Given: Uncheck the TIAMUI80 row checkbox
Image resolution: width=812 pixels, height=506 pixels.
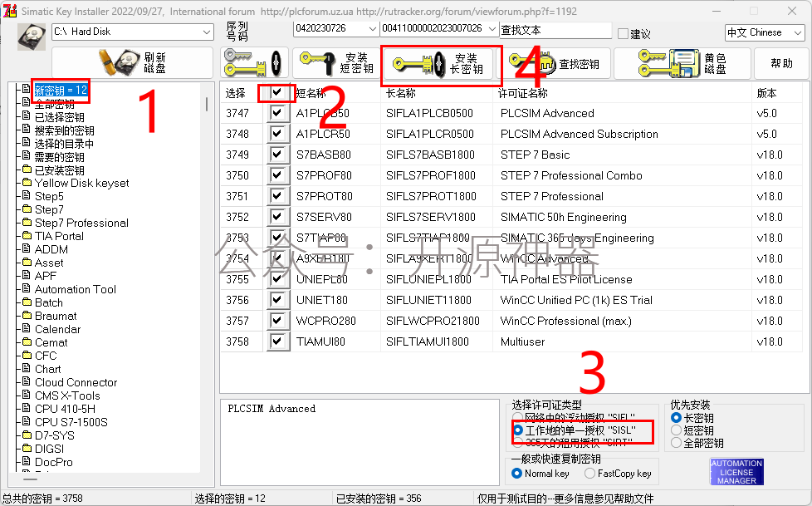Looking at the screenshot, I should [277, 341].
